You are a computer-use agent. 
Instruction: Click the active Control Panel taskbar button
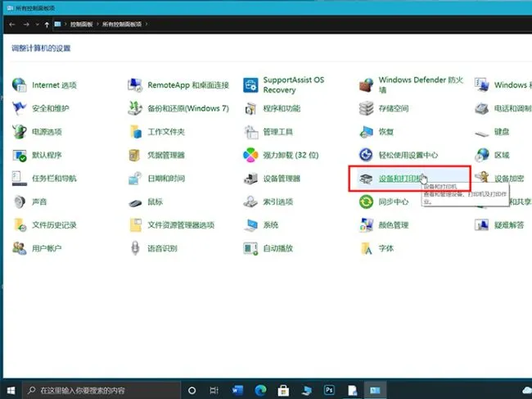(x=375, y=391)
